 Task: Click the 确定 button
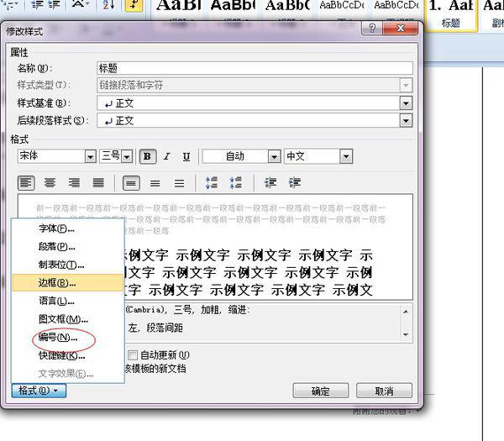click(x=321, y=391)
